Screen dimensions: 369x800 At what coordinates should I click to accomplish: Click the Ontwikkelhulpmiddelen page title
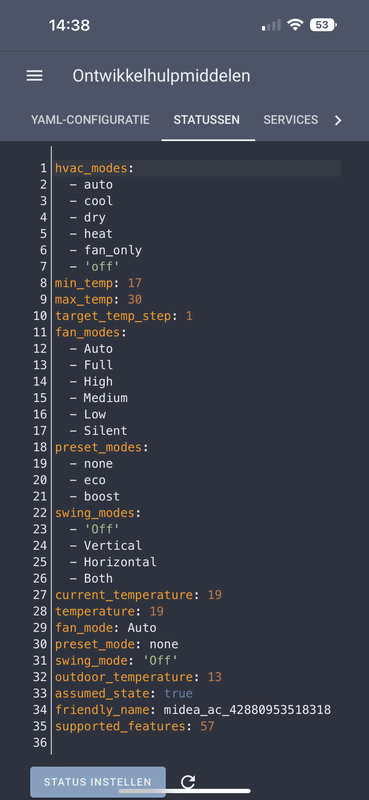click(x=161, y=76)
